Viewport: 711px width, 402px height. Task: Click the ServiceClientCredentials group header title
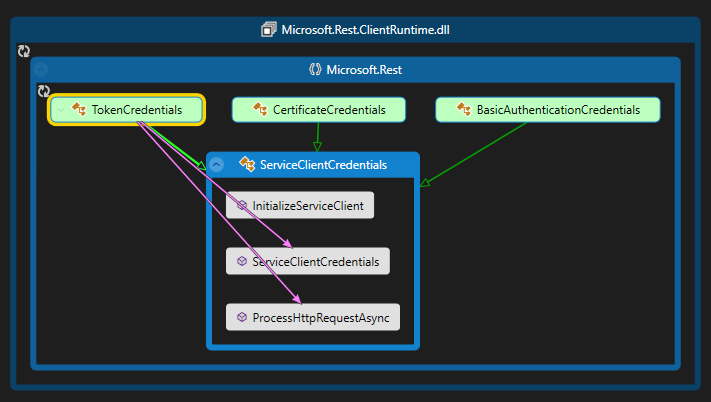pyautogui.click(x=323, y=165)
